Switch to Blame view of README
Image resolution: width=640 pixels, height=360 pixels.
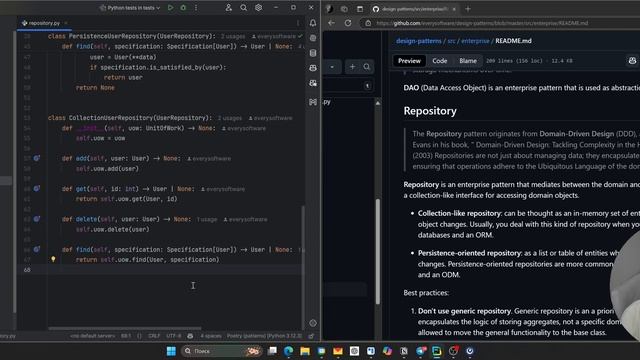pyautogui.click(x=468, y=61)
